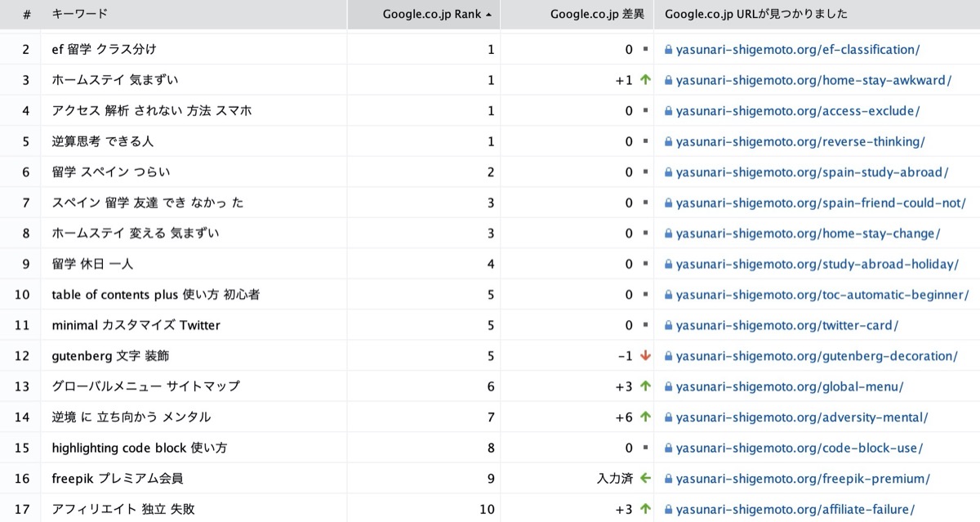Click red down arrow in gutenberg 文字 装飾 row
The width and height of the screenshot is (980, 522).
645,356
